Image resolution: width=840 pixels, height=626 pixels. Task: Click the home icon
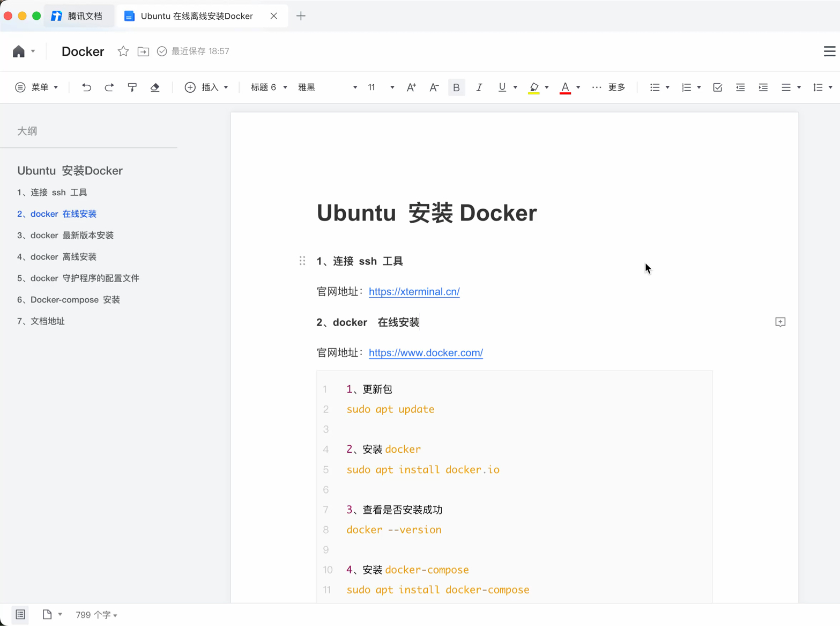coord(19,51)
